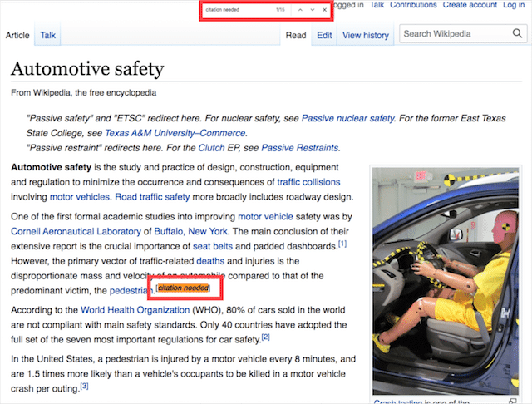Viewport: 532px width, 404px height.
Task: Open the Contributions link
Action: click(413, 5)
